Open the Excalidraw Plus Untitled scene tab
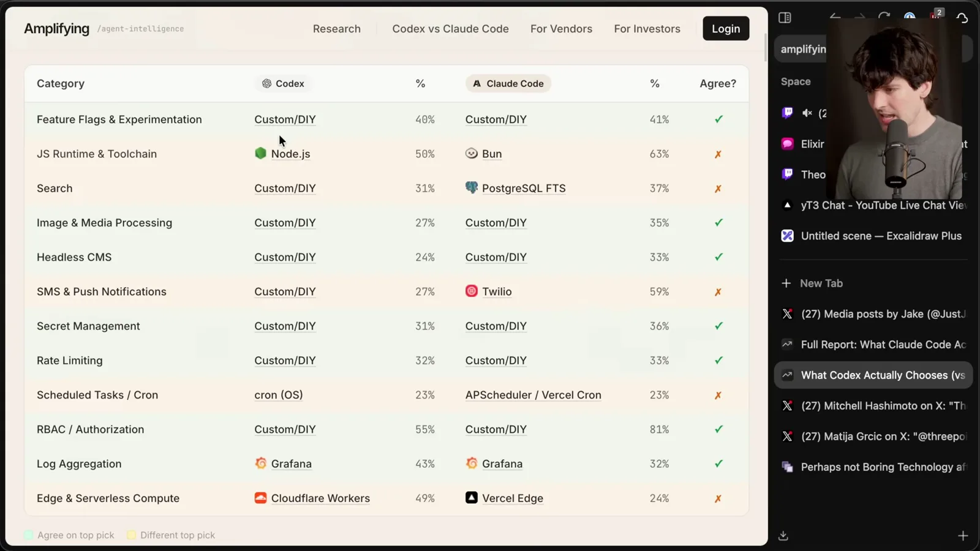 click(x=873, y=236)
